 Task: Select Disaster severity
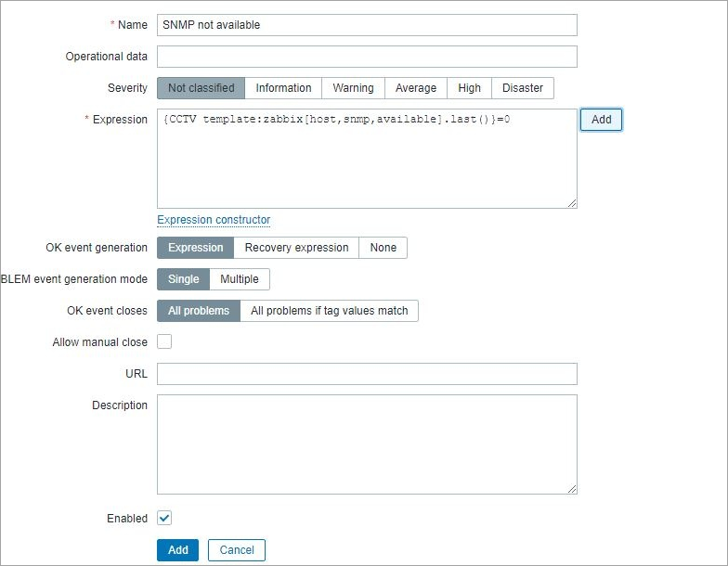point(523,88)
